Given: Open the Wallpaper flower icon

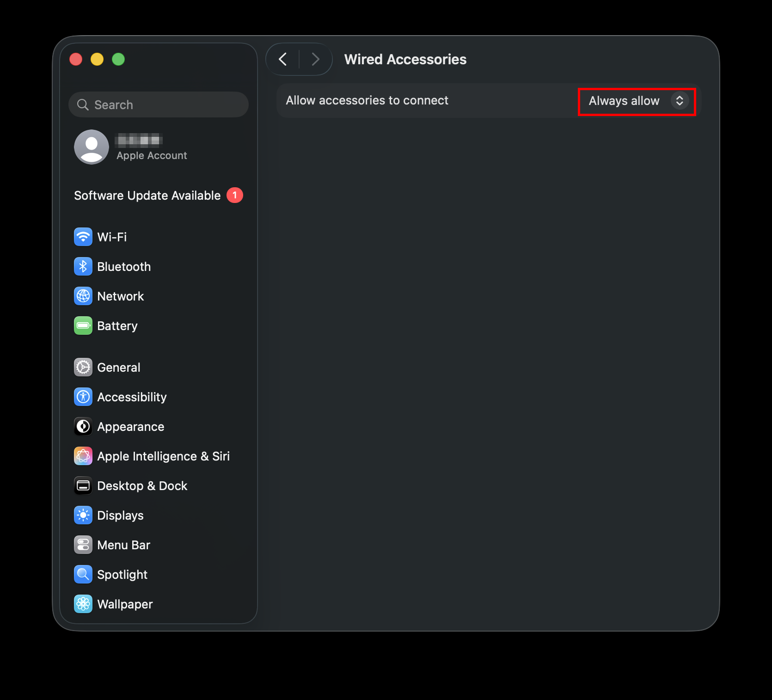Looking at the screenshot, I should [x=83, y=604].
